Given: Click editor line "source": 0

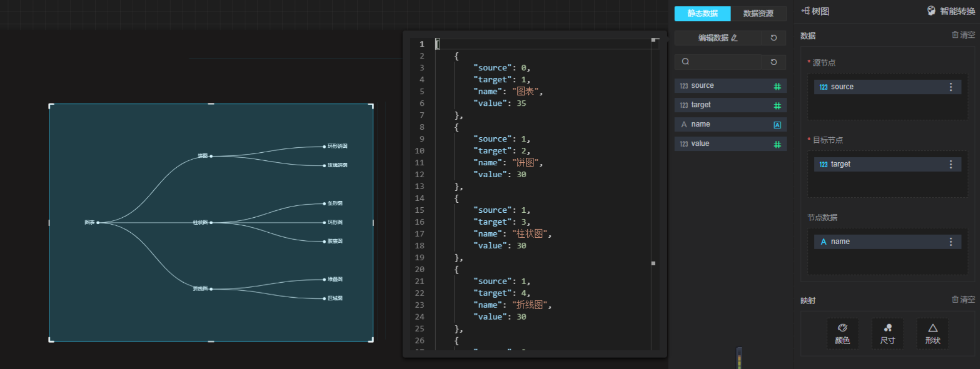Looking at the screenshot, I should point(501,68).
